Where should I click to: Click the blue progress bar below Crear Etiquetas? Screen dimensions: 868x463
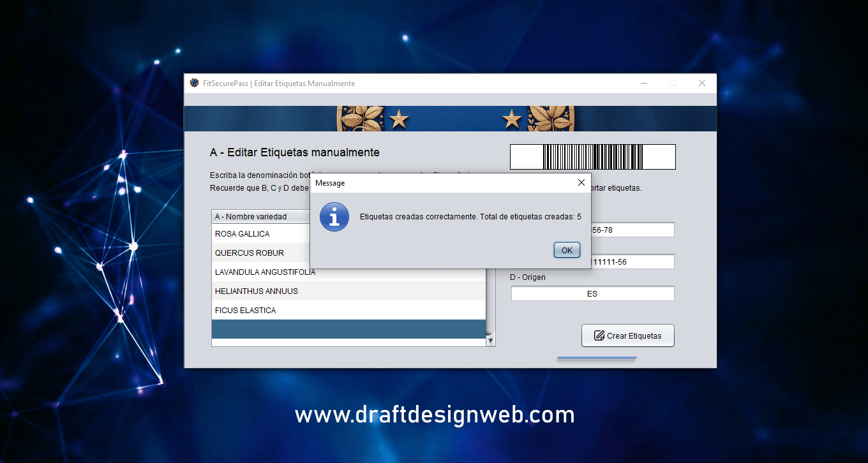[x=597, y=358]
